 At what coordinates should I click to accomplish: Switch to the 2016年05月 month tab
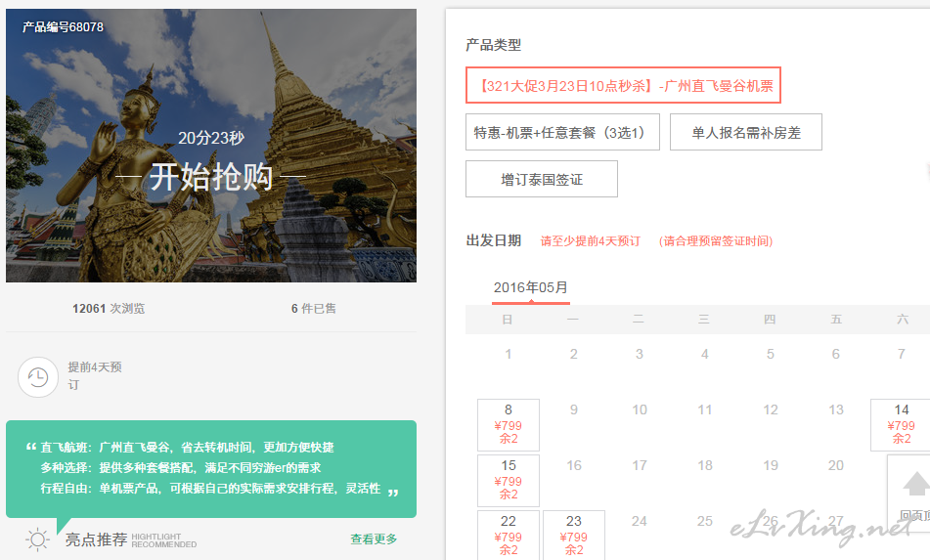531,288
